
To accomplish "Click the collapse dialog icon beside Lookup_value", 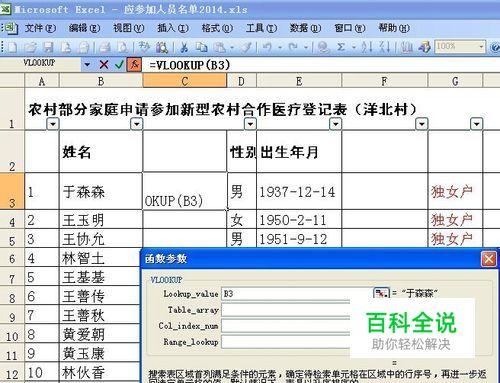I will point(381,293).
